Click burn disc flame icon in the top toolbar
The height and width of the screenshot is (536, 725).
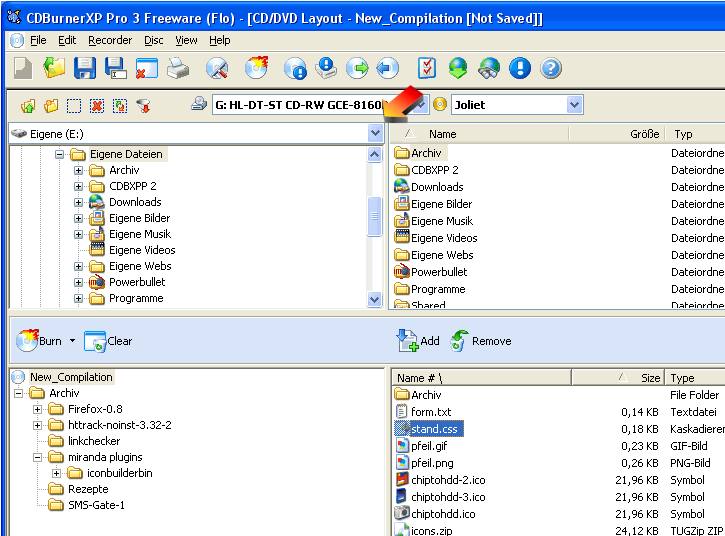coord(257,68)
